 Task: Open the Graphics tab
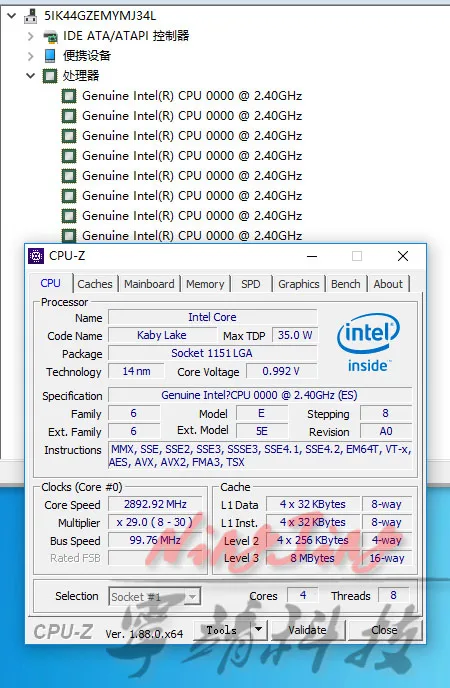coord(299,284)
